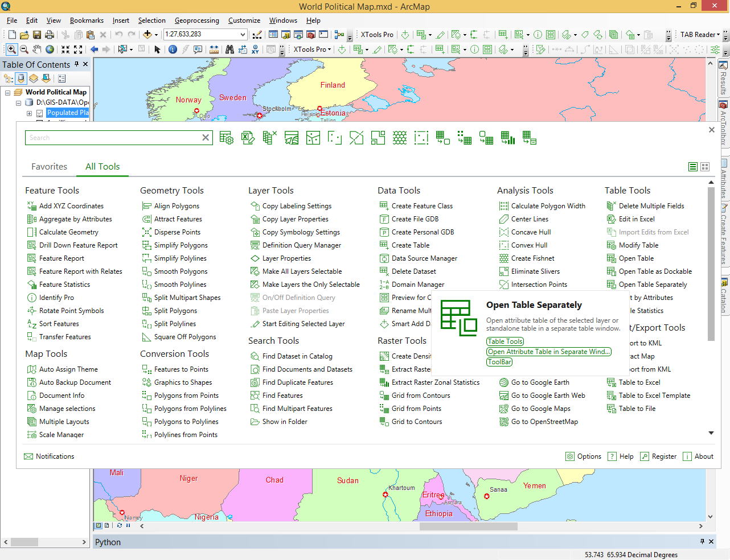Select the Zoom In tool

pyautogui.click(x=11, y=50)
